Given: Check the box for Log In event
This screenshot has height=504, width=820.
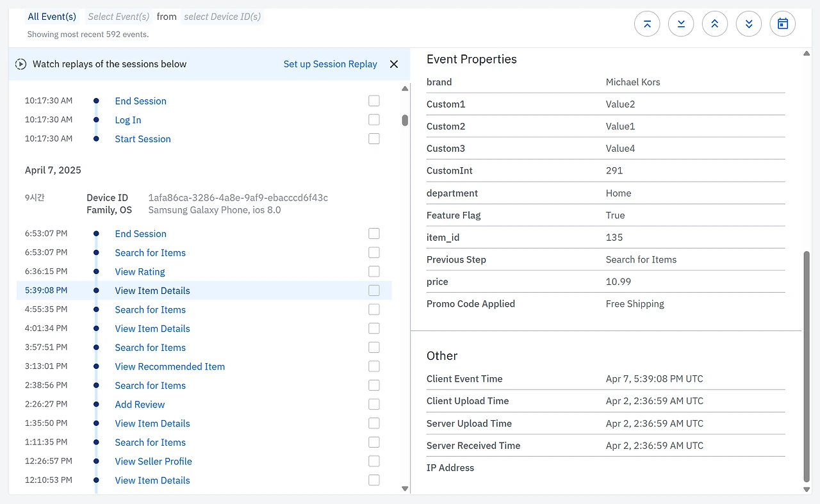Looking at the screenshot, I should pyautogui.click(x=374, y=120).
